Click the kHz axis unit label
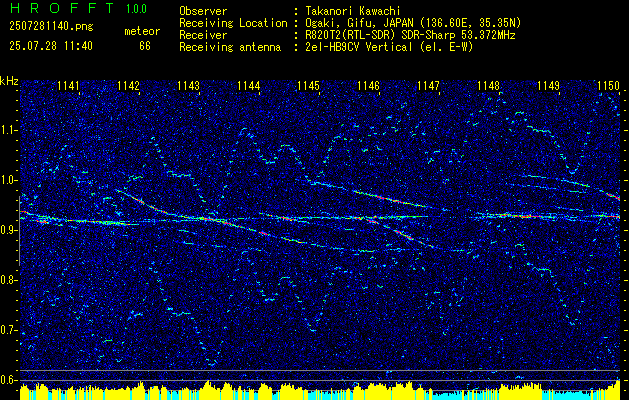Image resolution: width=629 pixels, height=400 pixels. [9, 81]
